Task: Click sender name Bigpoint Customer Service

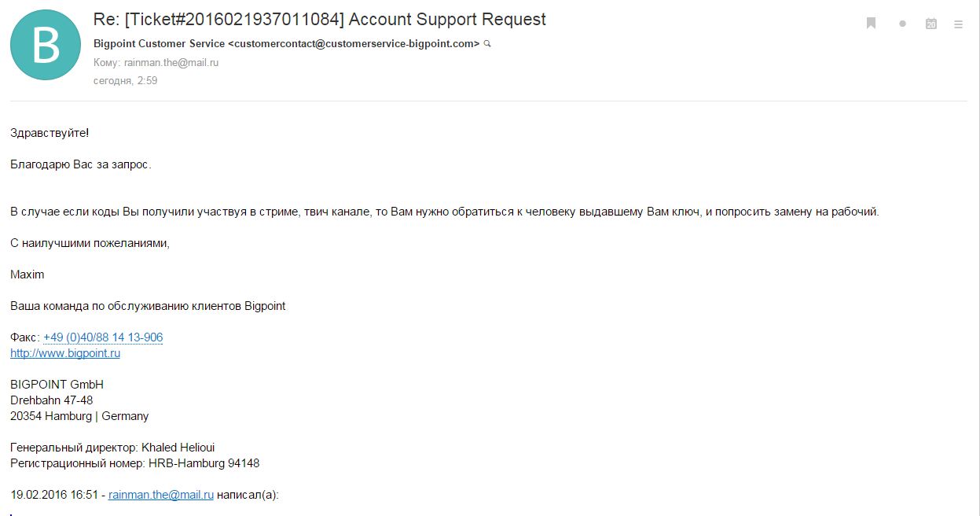Action: 159,44
